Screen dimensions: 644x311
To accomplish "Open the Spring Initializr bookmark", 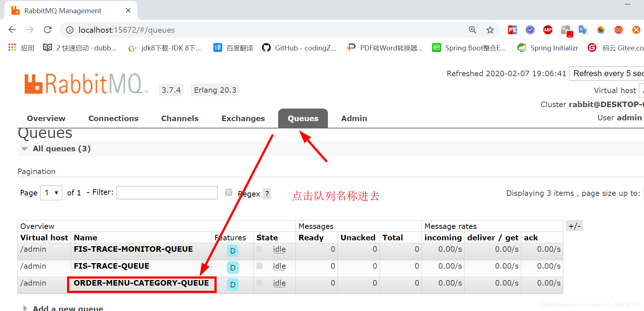I will click(547, 48).
